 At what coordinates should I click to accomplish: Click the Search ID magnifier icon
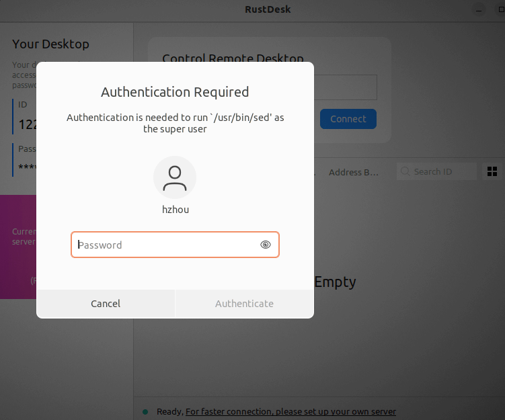click(x=405, y=172)
